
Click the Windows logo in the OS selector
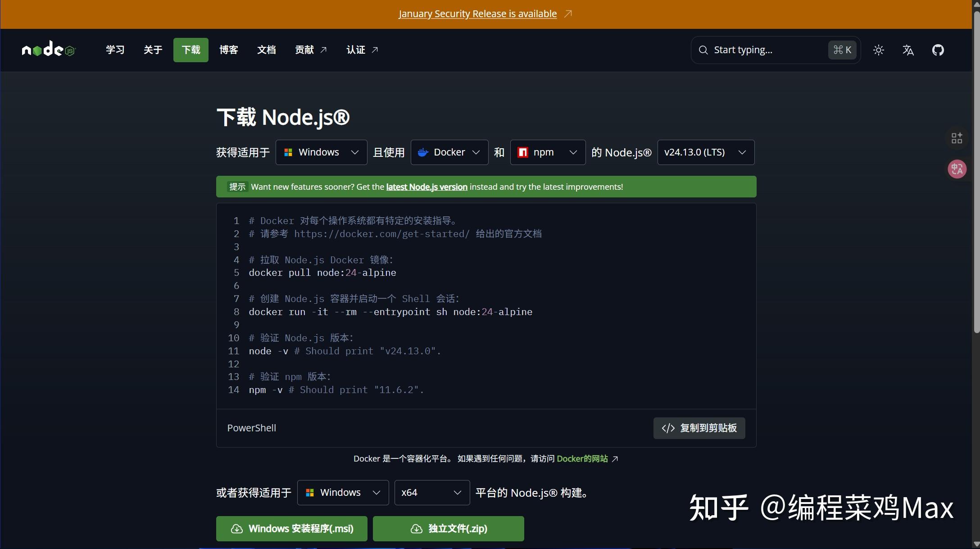[289, 152]
